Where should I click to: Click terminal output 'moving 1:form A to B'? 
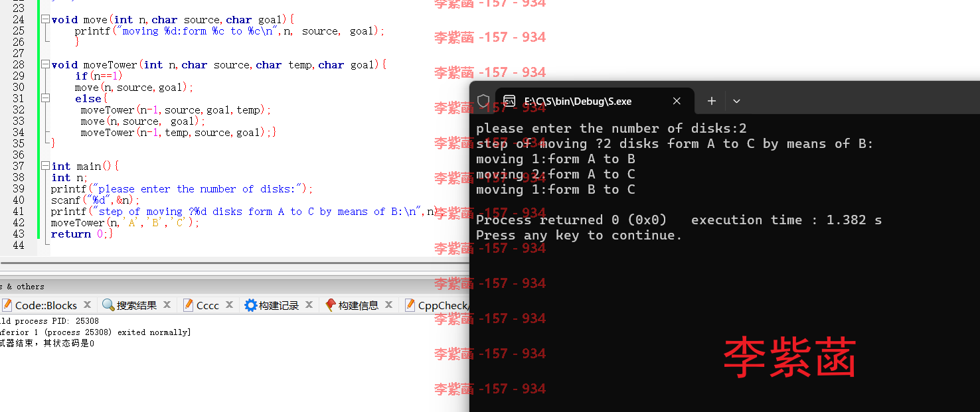click(x=556, y=159)
